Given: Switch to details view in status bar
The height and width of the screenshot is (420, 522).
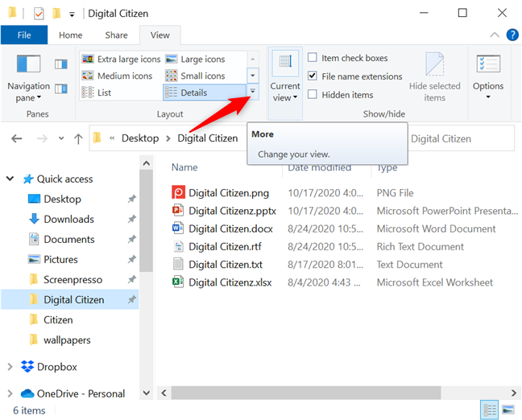Looking at the screenshot, I should (x=490, y=410).
